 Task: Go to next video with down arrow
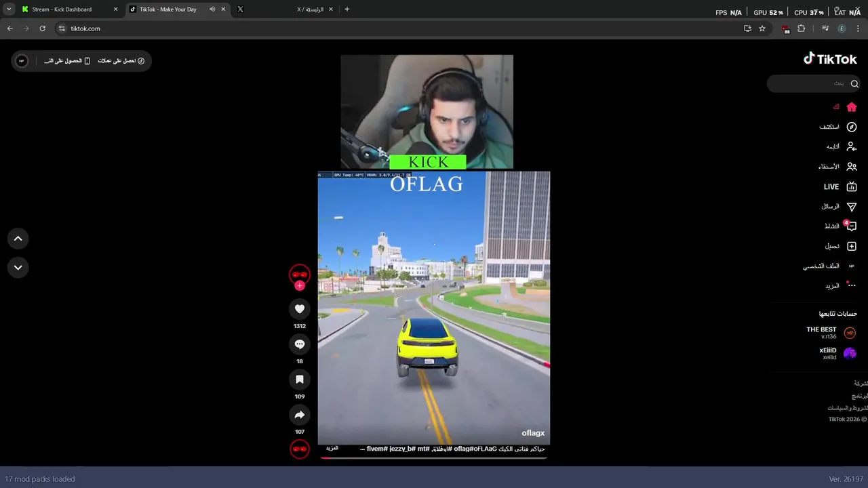(18, 267)
